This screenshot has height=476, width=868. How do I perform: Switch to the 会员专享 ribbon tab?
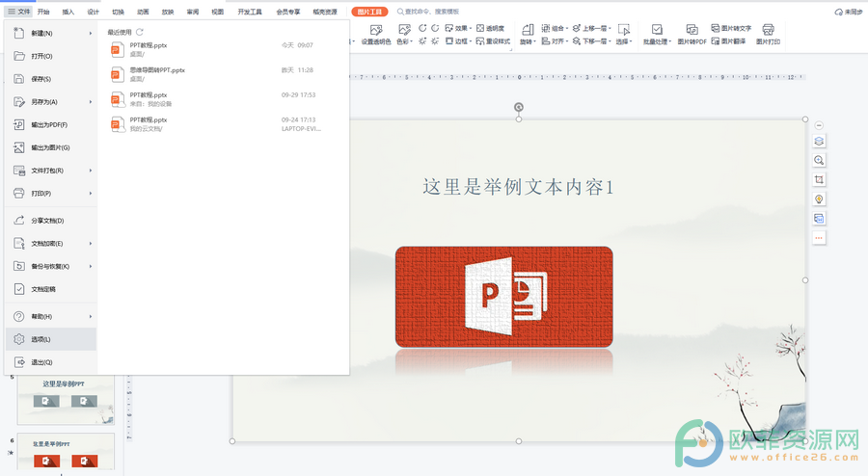coord(288,12)
